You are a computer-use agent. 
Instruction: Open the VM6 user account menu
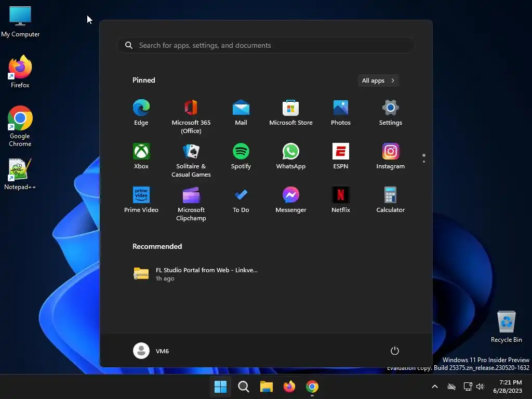[x=151, y=351]
